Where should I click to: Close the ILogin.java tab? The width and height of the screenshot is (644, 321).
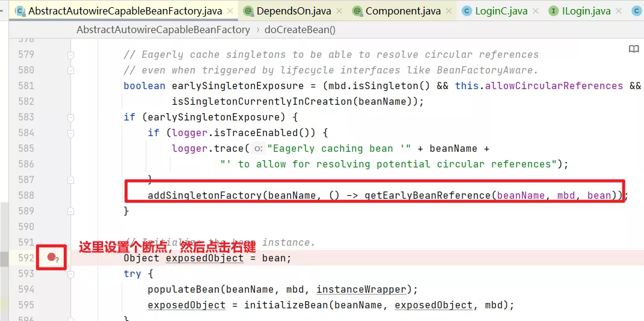coord(619,11)
